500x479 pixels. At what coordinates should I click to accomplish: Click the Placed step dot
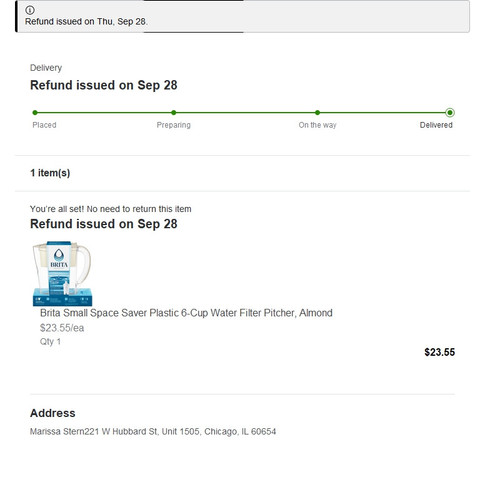pos(35,113)
